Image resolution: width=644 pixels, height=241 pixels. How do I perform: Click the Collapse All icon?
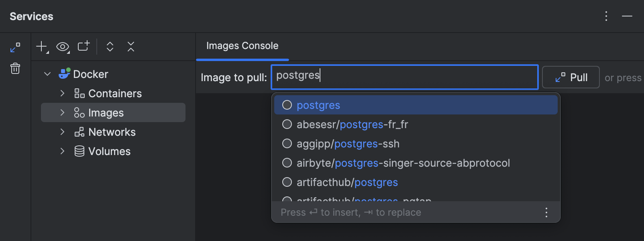coord(130,47)
